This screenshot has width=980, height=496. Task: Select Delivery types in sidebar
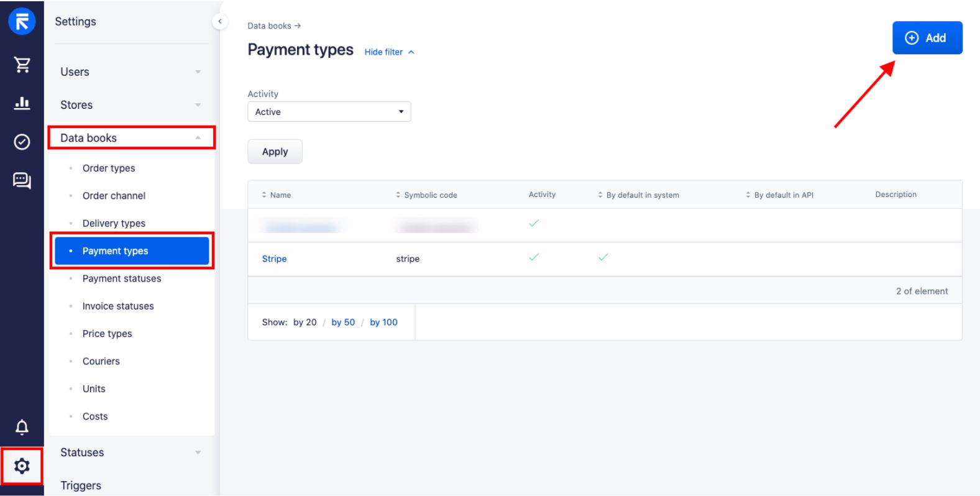click(114, 223)
